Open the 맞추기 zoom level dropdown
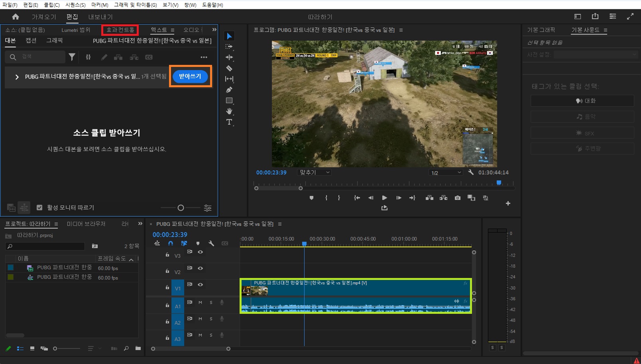This screenshot has height=364, width=641. click(315, 172)
